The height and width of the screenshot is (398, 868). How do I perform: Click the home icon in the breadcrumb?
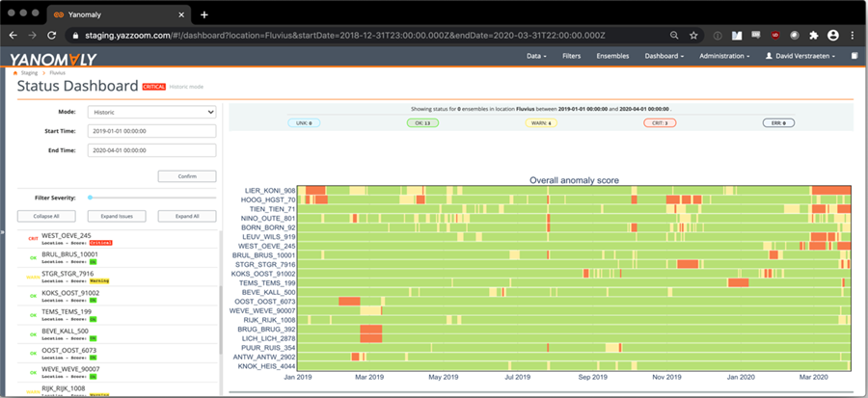(x=15, y=73)
